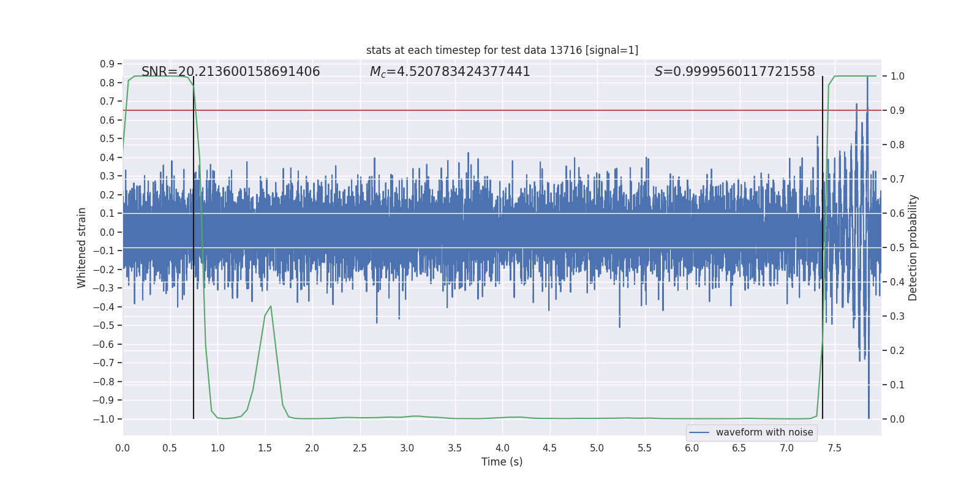
Task: Click the 1.0 tick on the right probability axis
Action: coord(897,76)
